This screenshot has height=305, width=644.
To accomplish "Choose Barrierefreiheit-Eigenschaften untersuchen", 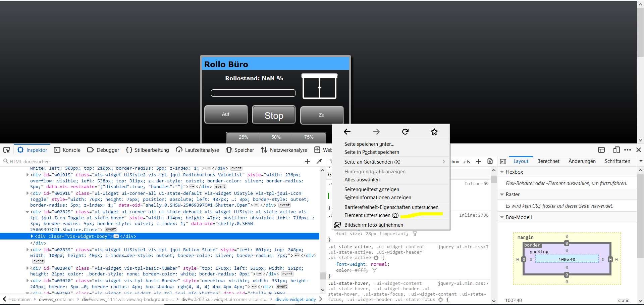I will coord(391,207).
